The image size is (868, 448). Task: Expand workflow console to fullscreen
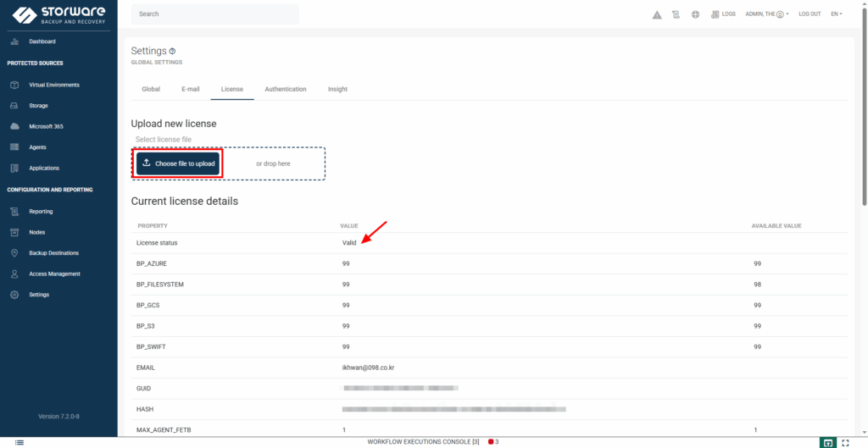845,442
